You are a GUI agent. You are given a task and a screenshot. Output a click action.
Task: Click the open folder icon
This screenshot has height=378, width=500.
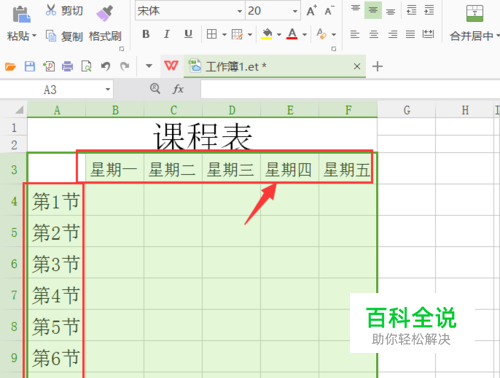pyautogui.click(x=10, y=67)
